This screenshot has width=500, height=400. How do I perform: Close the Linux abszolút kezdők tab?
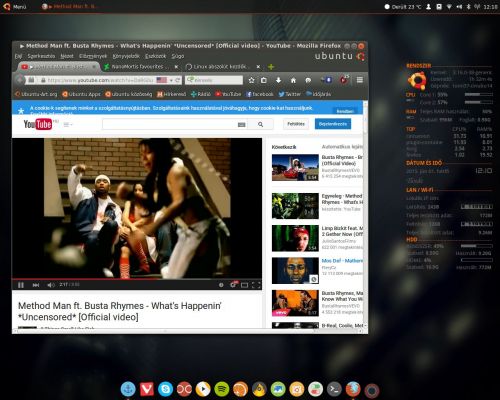pyautogui.click(x=258, y=67)
